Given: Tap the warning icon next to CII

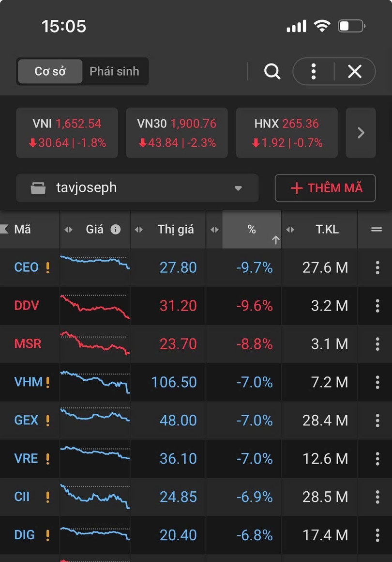Looking at the screenshot, I should [48, 497].
